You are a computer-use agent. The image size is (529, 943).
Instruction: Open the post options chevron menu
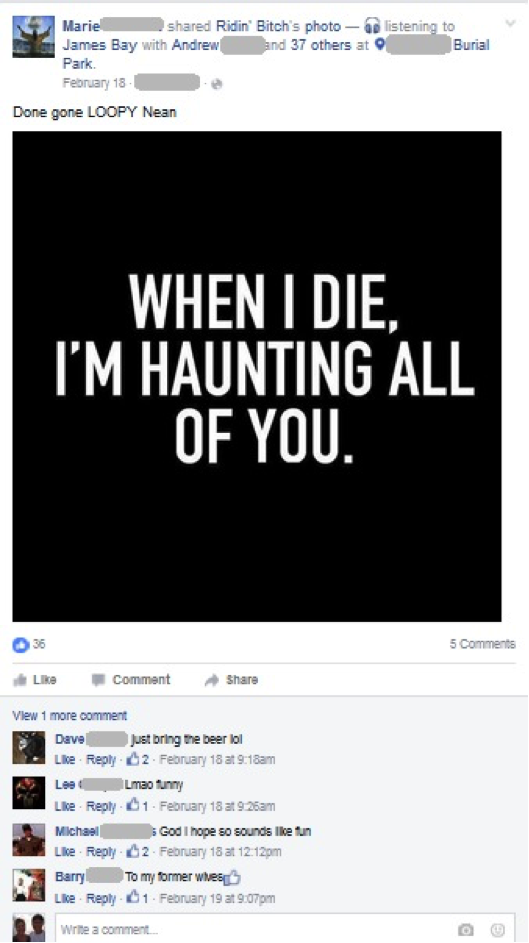click(510, 24)
